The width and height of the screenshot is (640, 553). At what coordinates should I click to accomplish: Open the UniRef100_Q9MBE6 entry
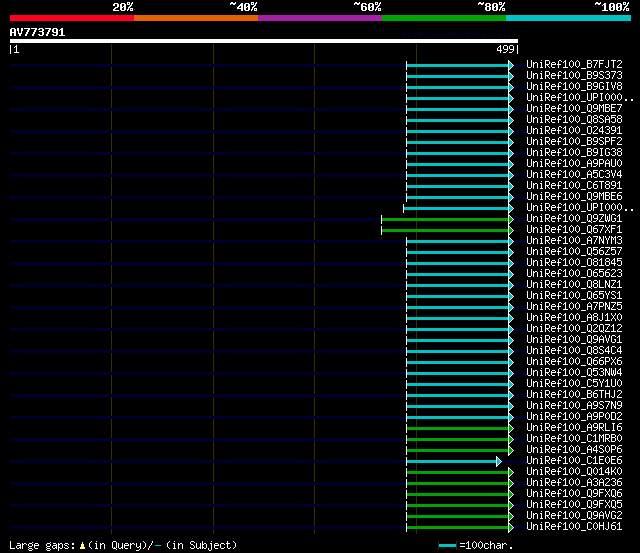pyautogui.click(x=574, y=197)
